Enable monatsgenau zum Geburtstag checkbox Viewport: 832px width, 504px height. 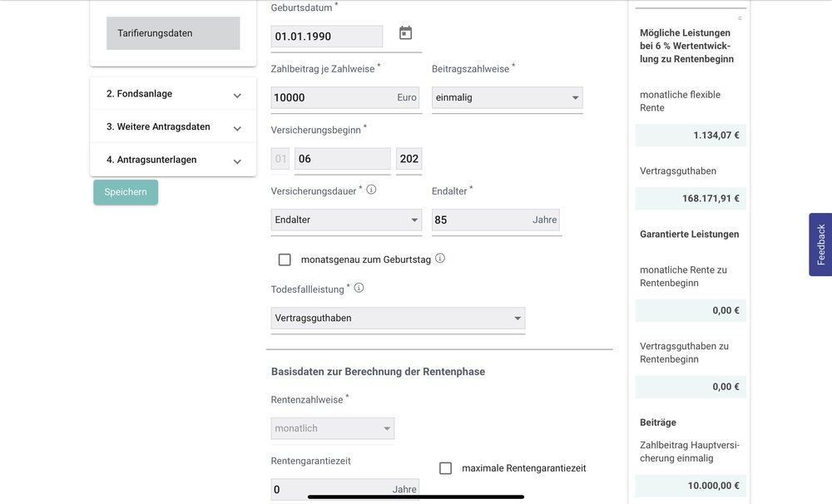pyautogui.click(x=285, y=259)
